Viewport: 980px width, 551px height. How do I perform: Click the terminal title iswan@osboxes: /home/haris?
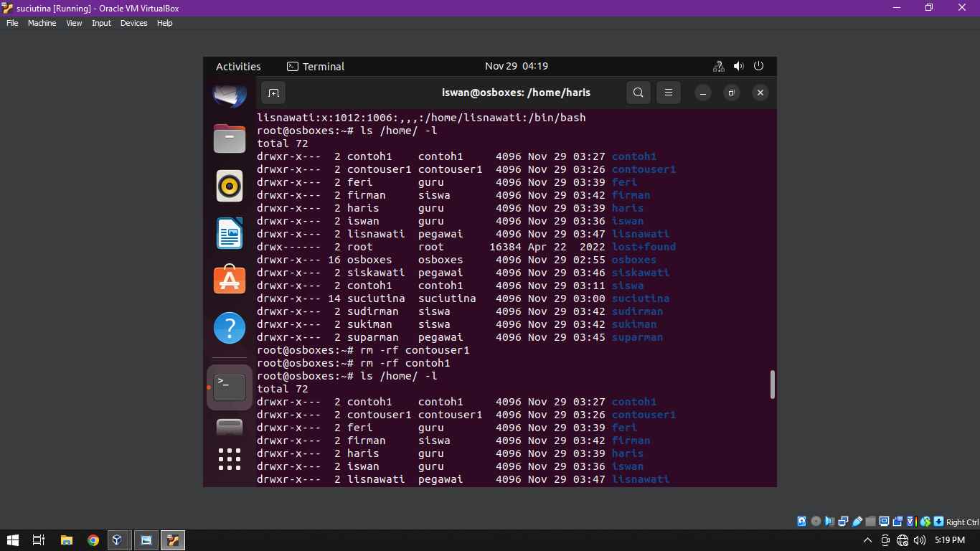[x=517, y=93]
